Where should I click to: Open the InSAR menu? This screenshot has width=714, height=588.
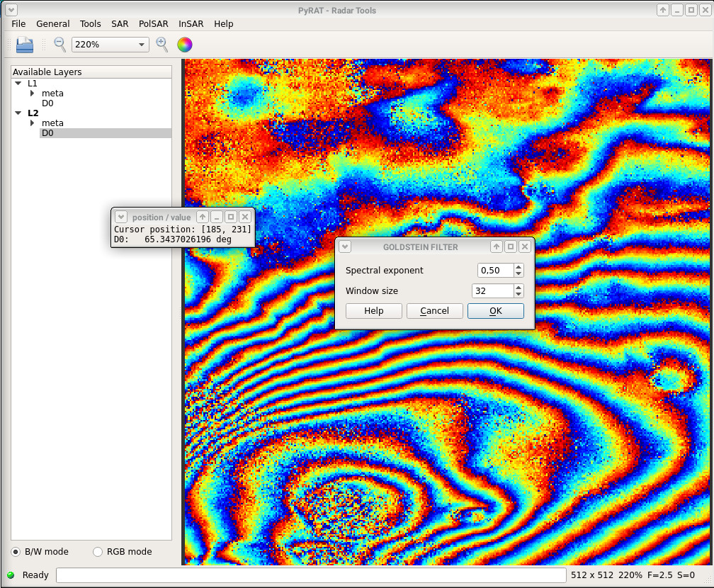click(x=191, y=23)
